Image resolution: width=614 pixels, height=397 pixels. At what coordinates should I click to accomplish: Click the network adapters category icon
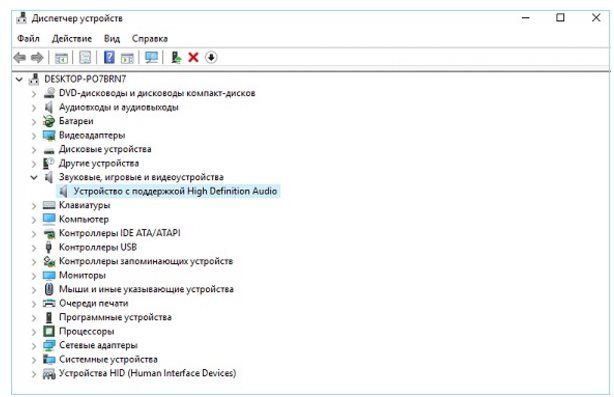pos(49,345)
